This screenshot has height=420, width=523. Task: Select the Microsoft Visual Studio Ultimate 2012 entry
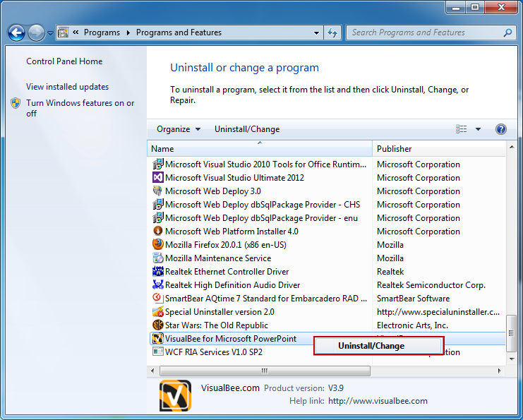[x=234, y=178]
